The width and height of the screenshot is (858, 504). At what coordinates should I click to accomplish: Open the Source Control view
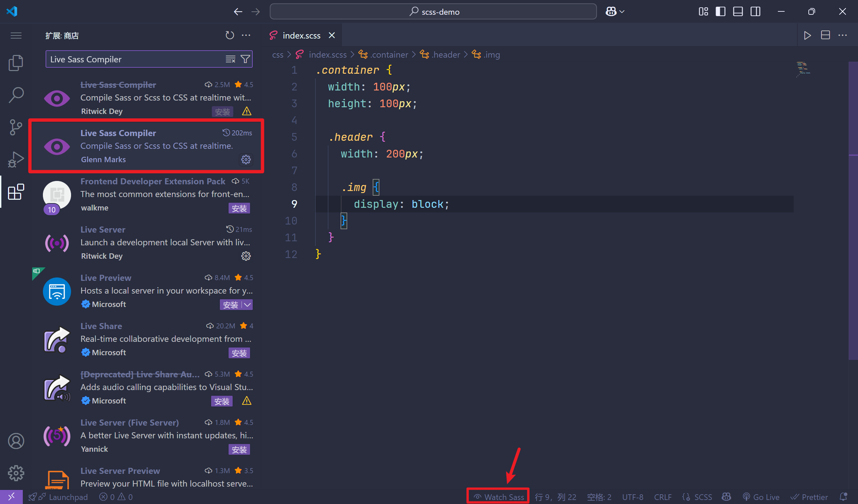pyautogui.click(x=16, y=127)
